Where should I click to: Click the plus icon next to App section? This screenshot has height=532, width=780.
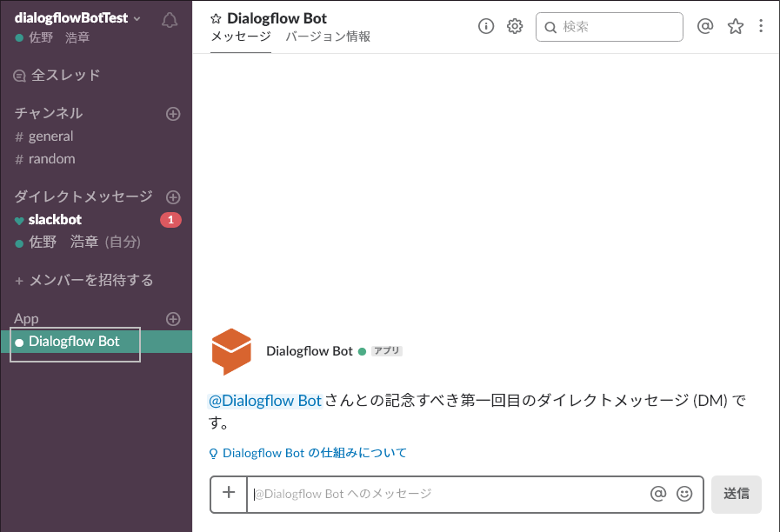pyautogui.click(x=172, y=318)
